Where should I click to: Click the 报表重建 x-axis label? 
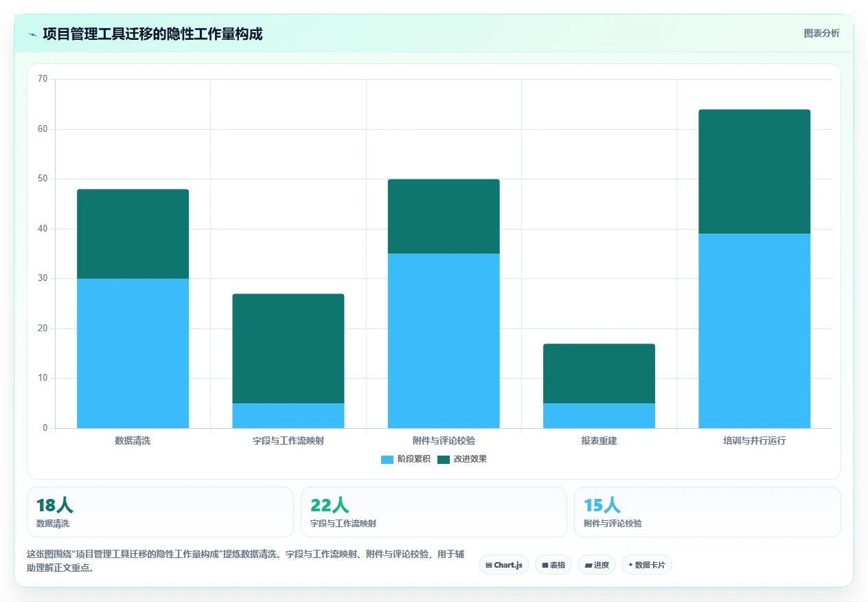[599, 441]
